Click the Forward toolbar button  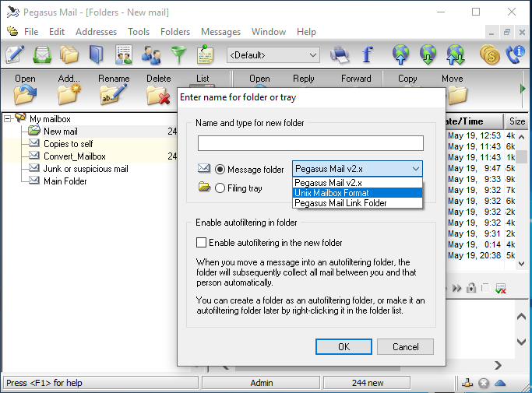(x=356, y=79)
